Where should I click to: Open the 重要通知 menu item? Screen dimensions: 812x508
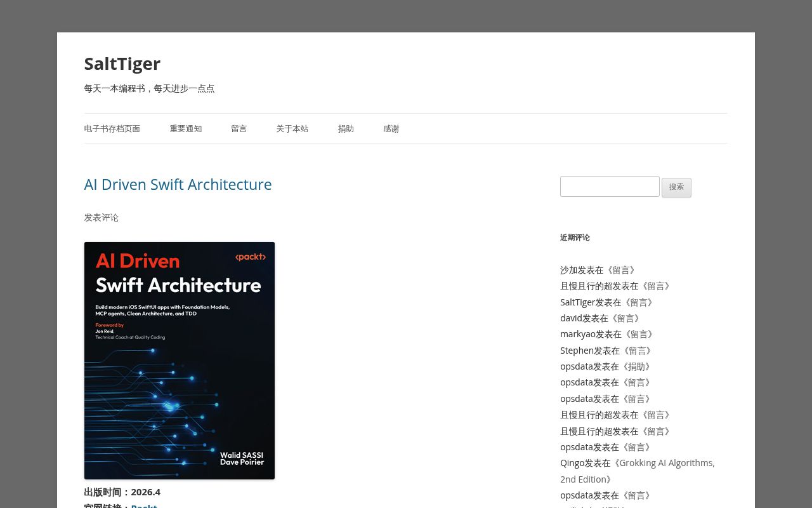click(185, 128)
